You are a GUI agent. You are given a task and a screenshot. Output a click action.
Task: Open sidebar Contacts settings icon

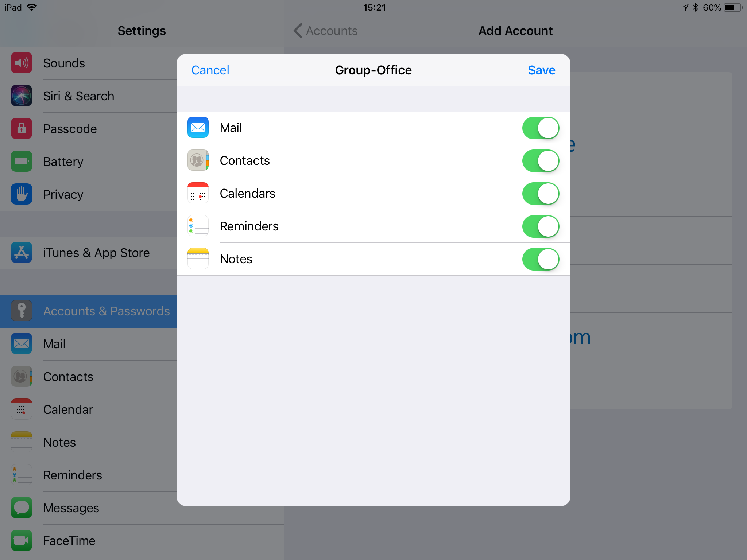click(22, 377)
